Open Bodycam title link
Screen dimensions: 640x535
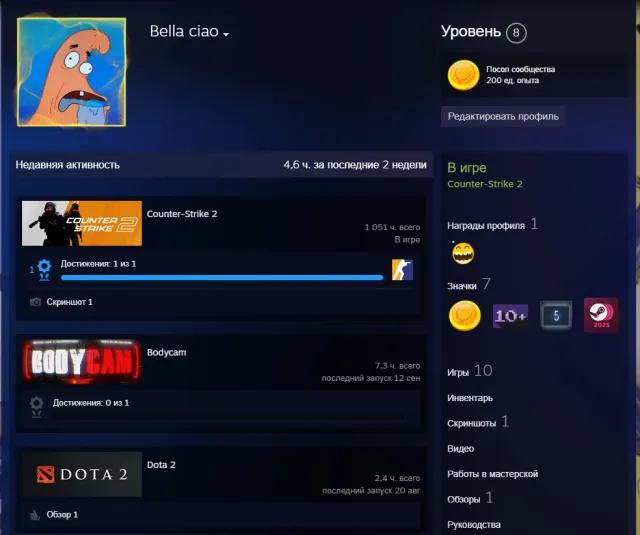click(x=167, y=353)
